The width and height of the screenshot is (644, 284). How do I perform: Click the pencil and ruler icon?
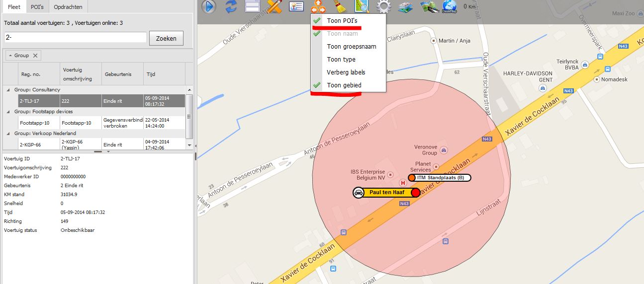pos(275,6)
